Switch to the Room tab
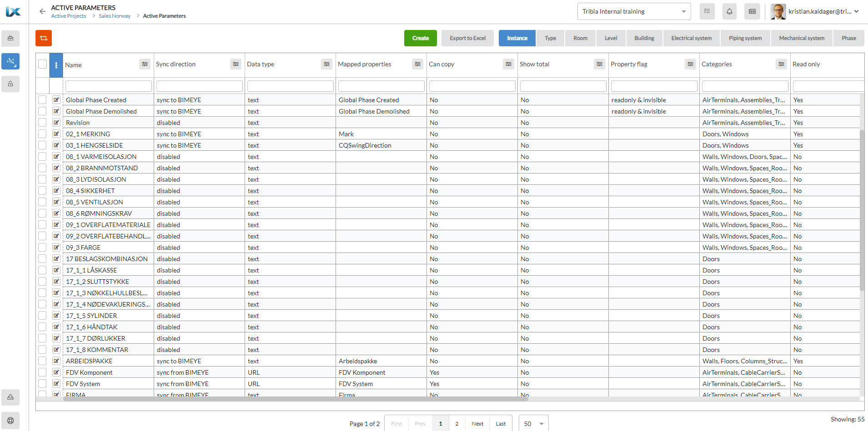This screenshot has width=868, height=431. (580, 38)
